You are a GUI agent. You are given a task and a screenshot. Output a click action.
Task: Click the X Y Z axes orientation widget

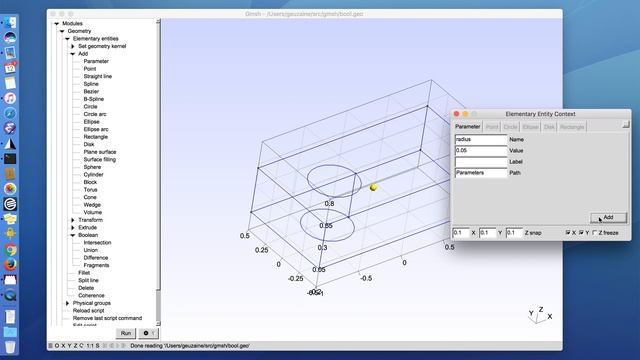tap(540, 315)
